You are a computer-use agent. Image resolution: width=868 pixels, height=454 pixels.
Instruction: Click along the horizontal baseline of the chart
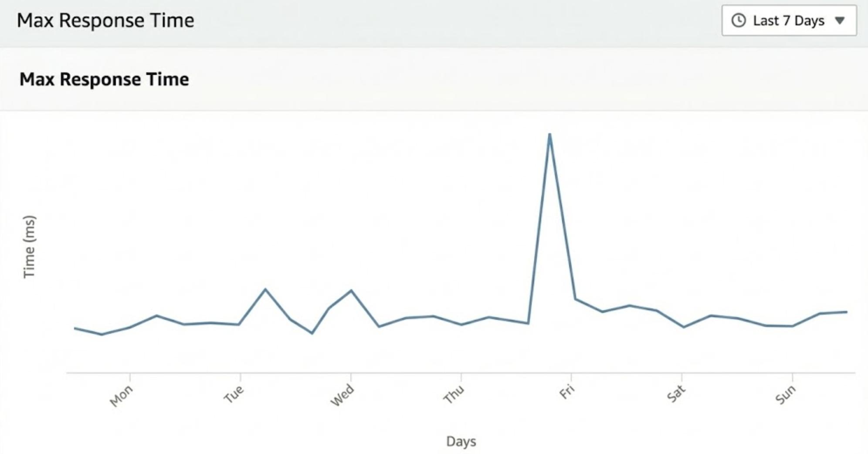pyautogui.click(x=436, y=373)
